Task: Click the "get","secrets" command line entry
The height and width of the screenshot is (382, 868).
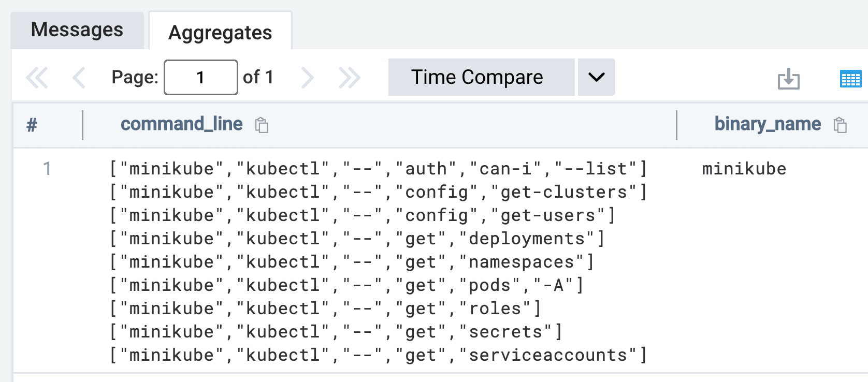Action: point(336,332)
